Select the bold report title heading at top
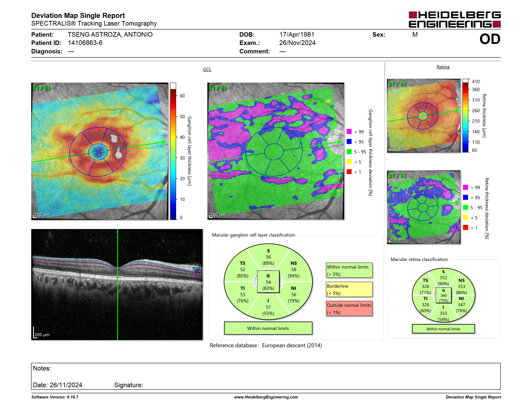The height and width of the screenshot is (411, 532). tap(78, 16)
